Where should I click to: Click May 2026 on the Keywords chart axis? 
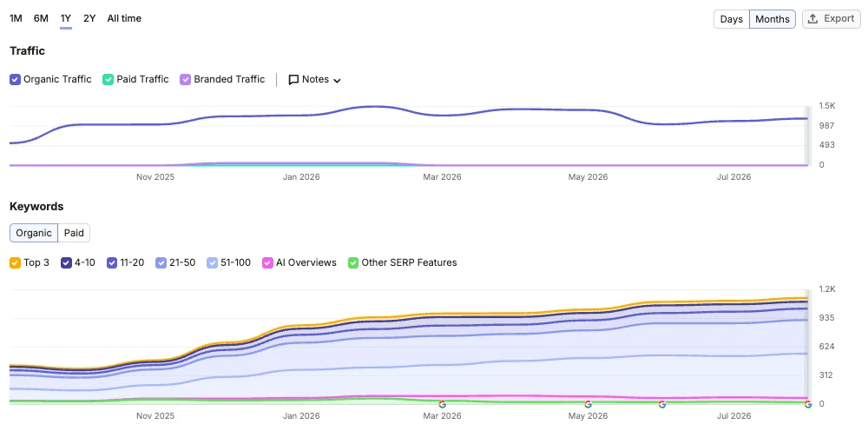[x=588, y=416]
